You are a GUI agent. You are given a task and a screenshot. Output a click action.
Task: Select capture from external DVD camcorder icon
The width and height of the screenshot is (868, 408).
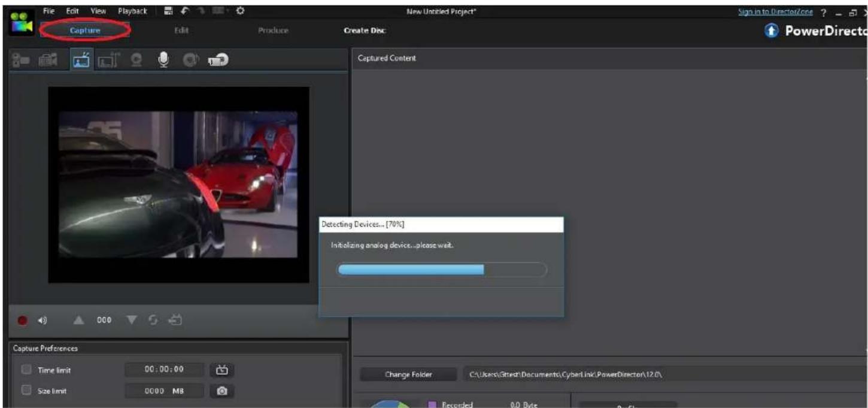pos(219,59)
